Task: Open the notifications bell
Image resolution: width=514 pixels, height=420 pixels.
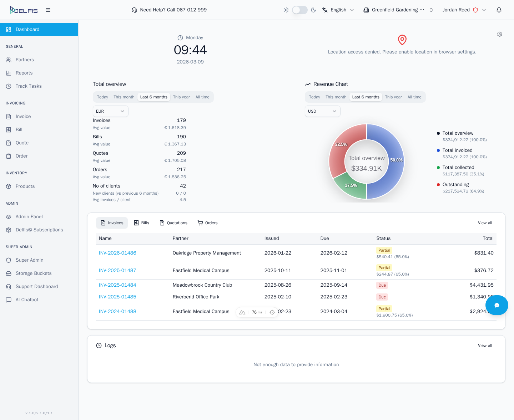Action: click(x=499, y=10)
